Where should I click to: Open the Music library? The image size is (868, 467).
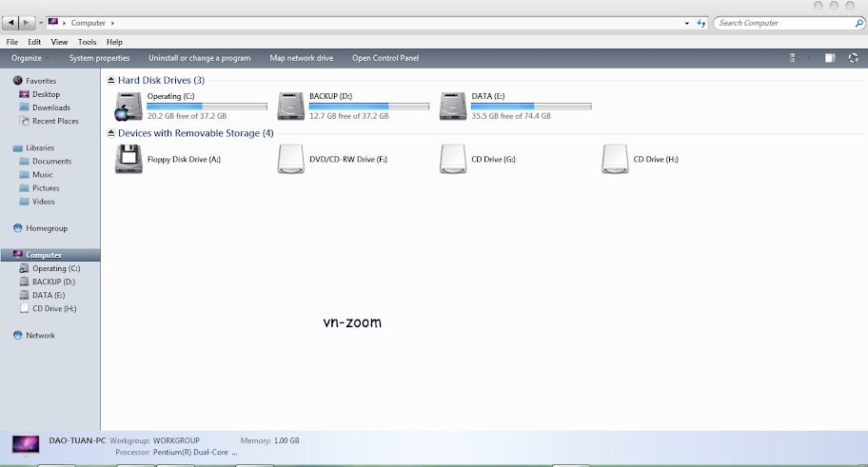[x=42, y=174]
